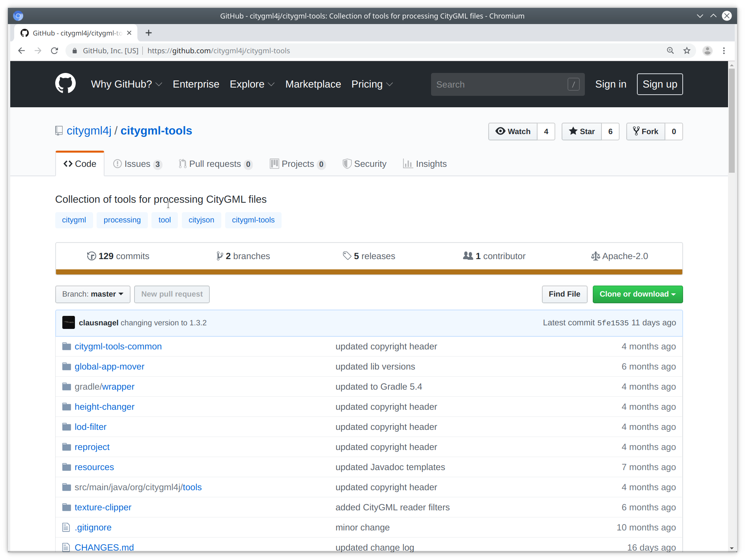Switch to the Issues tab

(137, 164)
